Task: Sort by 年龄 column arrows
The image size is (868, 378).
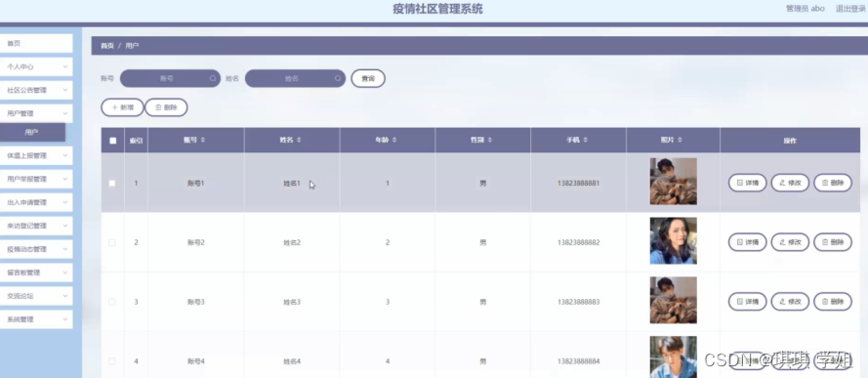Action: click(x=394, y=141)
